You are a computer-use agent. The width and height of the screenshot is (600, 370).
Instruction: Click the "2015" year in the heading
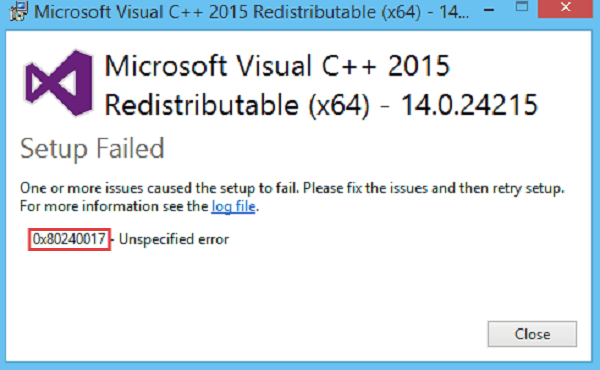419,66
